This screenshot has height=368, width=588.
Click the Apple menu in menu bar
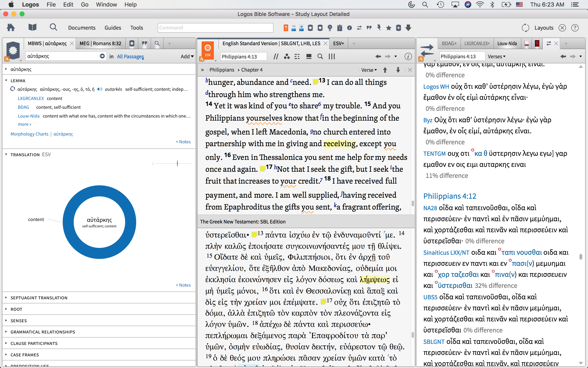pos(11,4)
